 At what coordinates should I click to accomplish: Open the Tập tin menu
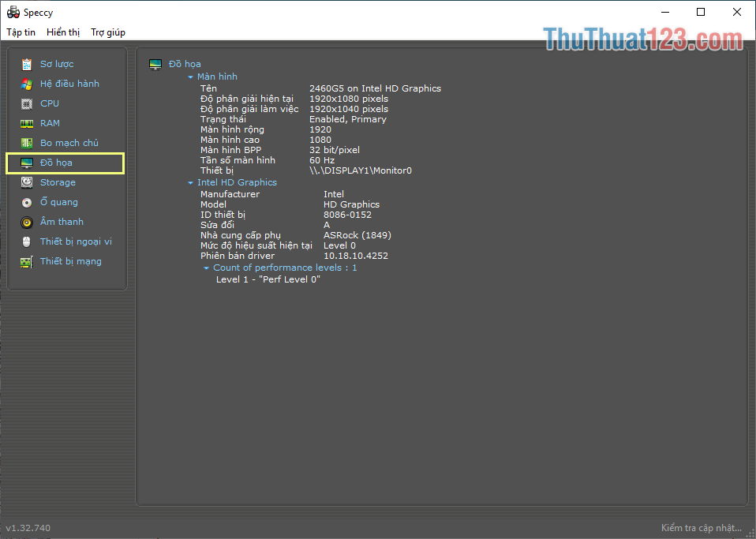click(x=21, y=32)
